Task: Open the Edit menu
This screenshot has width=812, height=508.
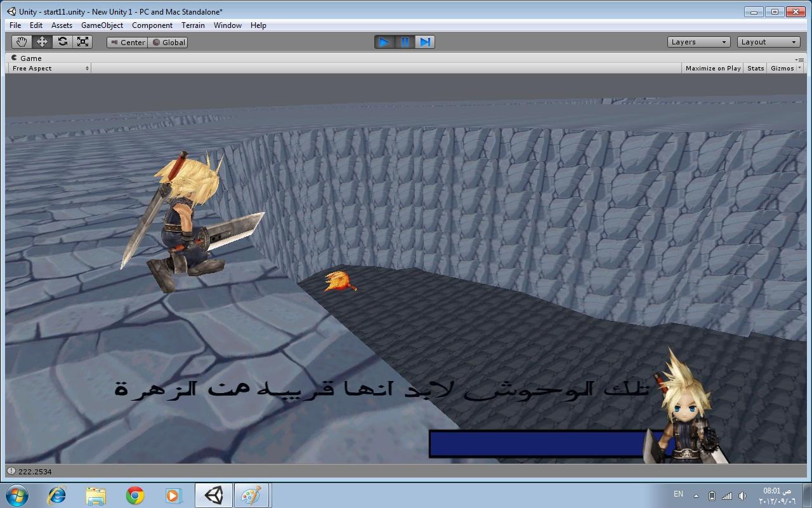Action: 36,25
